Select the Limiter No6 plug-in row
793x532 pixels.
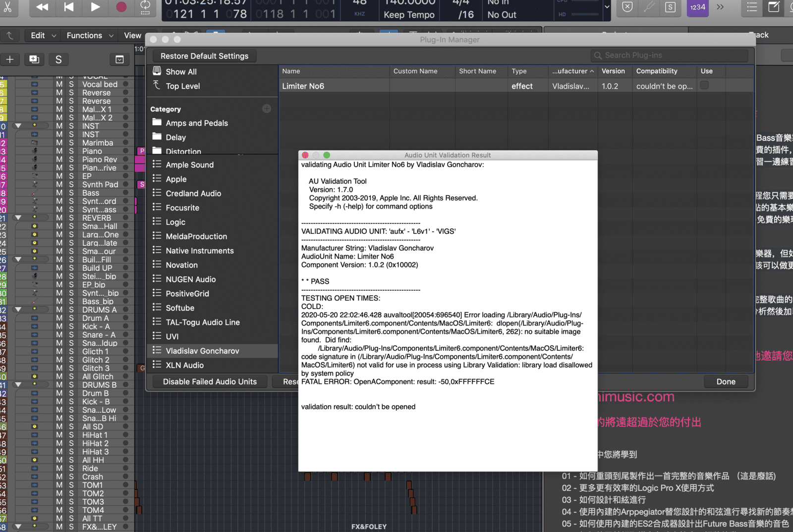click(516, 86)
